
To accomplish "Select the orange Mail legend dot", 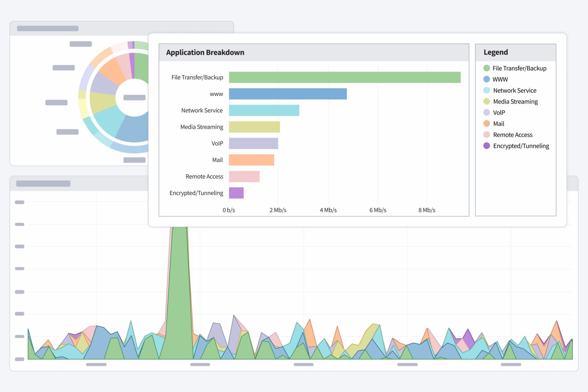I will pos(486,124).
